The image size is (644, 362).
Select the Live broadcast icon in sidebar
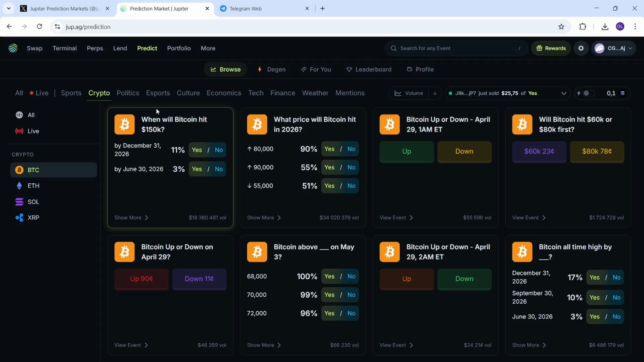click(19, 131)
